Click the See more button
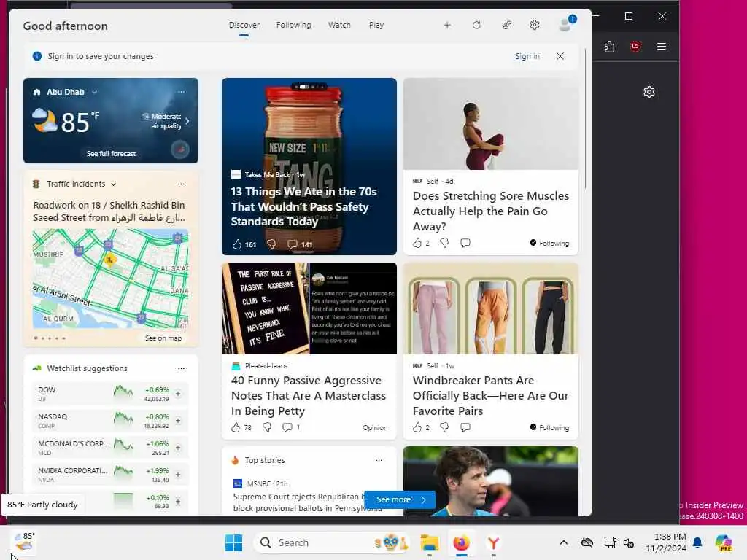This screenshot has width=747, height=560. [400, 499]
